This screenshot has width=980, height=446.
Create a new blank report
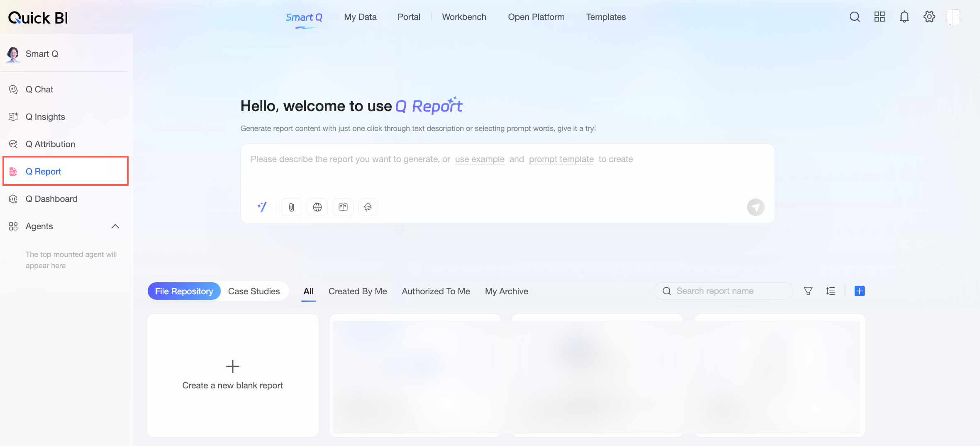[233, 376]
